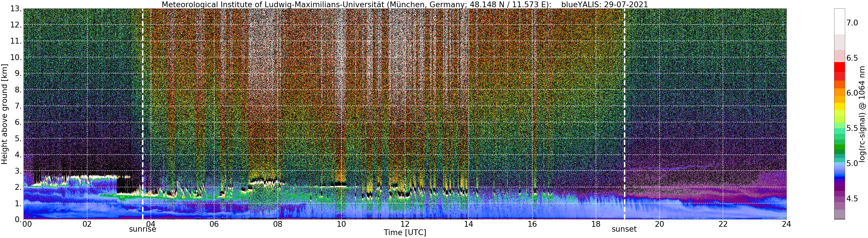This screenshot has width=868, height=238.
Task: Click the height axis tick '6.'
Action: (x=18, y=122)
